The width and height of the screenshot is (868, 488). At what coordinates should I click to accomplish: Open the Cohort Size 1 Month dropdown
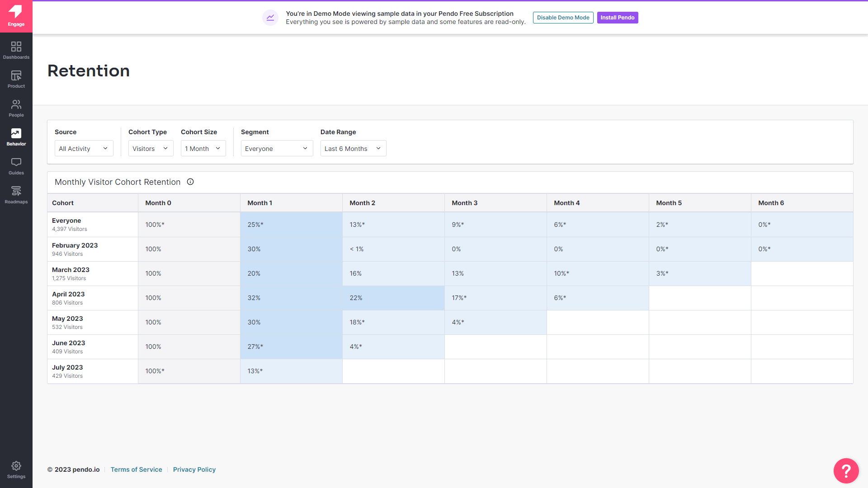point(203,148)
